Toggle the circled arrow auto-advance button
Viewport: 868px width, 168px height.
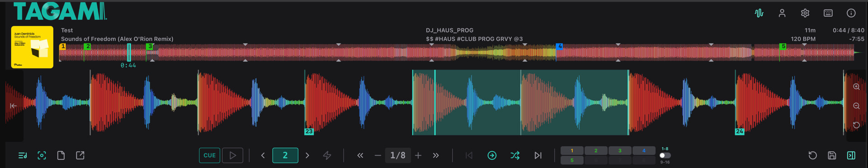tap(492, 155)
